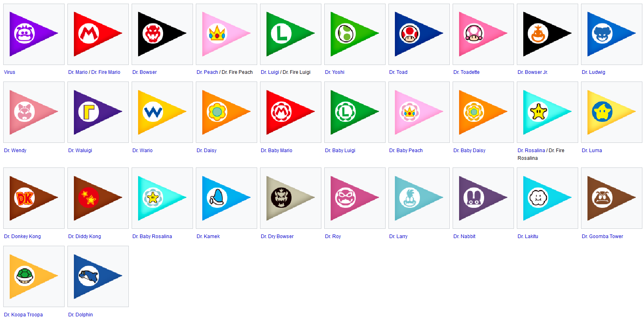Select the purple Dr. Waluigi flag image
This screenshot has height=320, width=644.
(98, 112)
